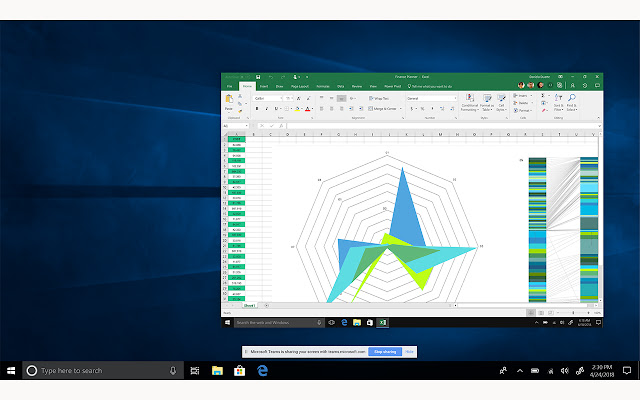Screen dimensions: 640x400
Task: Launch Edge from main taskbar
Action: click(x=262, y=371)
